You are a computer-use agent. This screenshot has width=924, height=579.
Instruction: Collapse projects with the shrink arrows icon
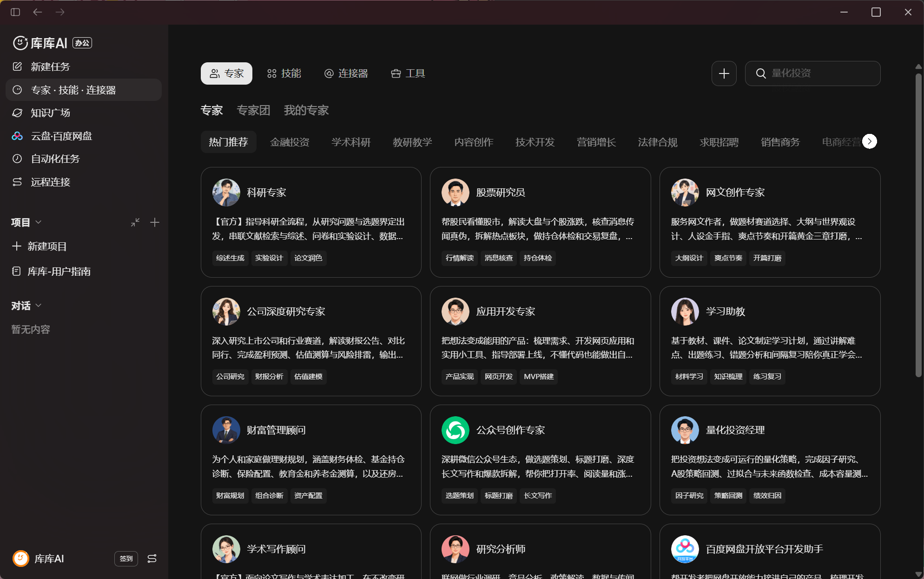coord(135,222)
